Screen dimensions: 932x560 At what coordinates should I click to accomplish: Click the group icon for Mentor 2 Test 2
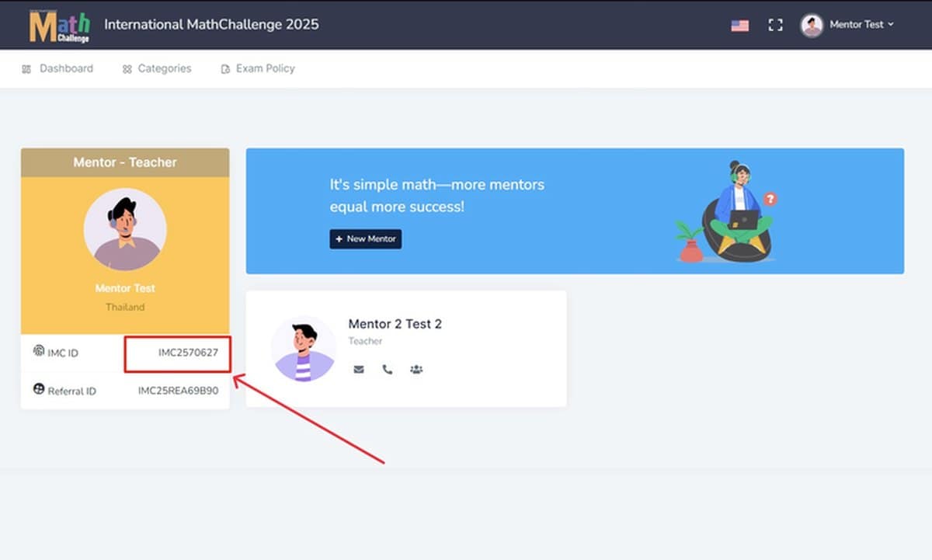point(416,370)
